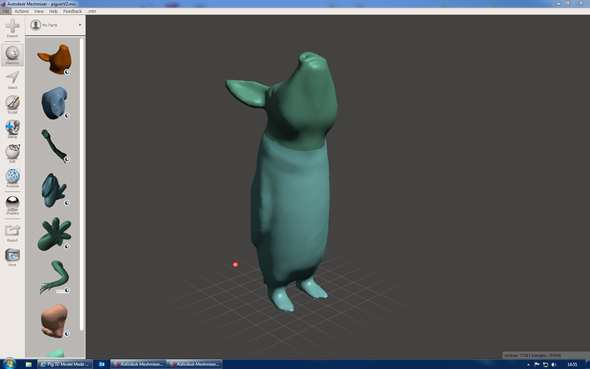Pick the orange animal head part thumbnail
This screenshot has width=590, height=369.
click(55, 59)
